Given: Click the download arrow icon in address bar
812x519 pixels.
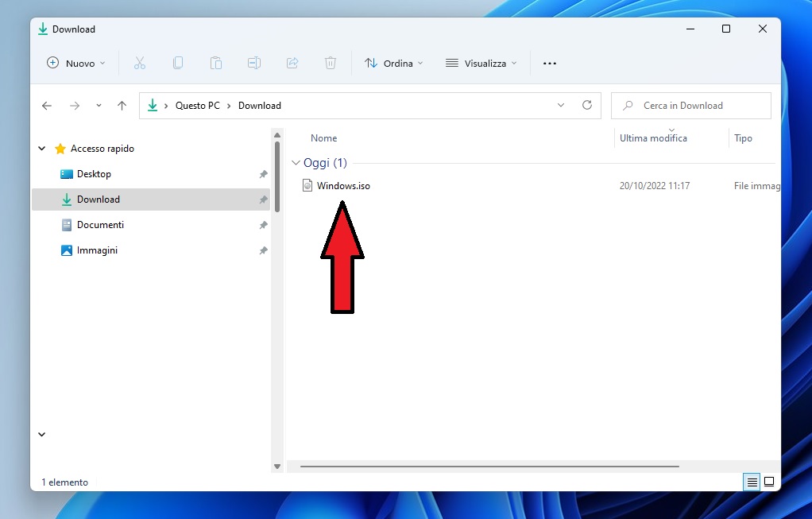Looking at the screenshot, I should pyautogui.click(x=153, y=106).
